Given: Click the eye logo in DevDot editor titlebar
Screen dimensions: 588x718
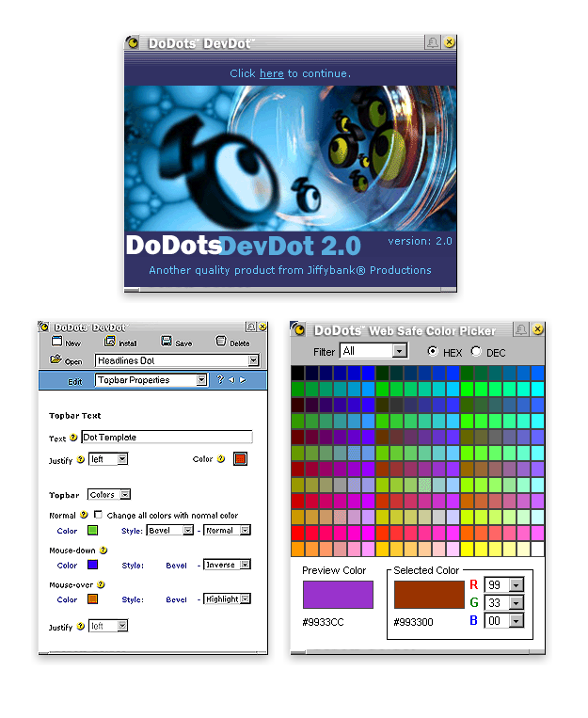Looking at the screenshot, I should 44,327.
